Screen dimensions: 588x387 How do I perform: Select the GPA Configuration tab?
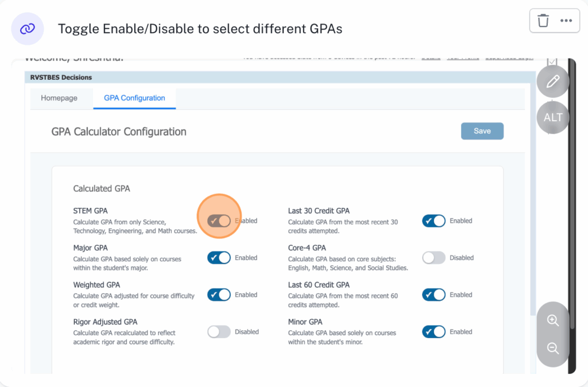[x=134, y=98]
